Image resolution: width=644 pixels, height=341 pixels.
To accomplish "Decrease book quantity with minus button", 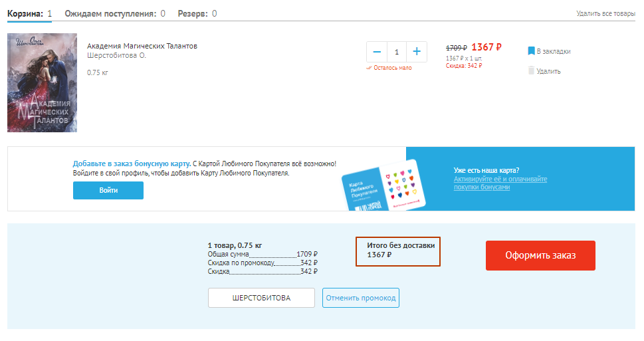I will (377, 52).
